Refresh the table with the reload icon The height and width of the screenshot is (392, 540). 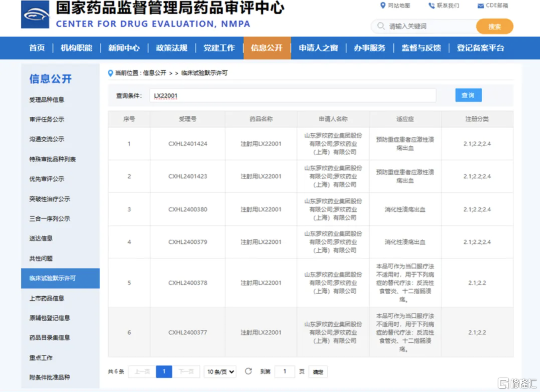click(x=248, y=371)
